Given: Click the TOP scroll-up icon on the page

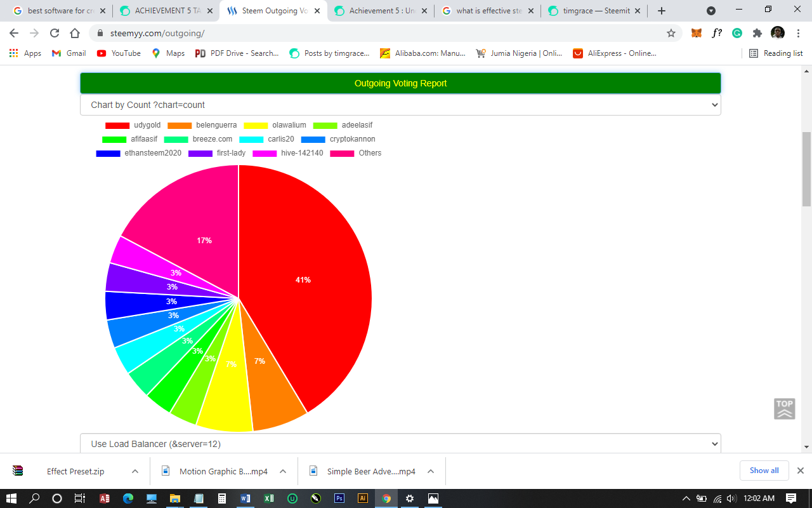Looking at the screenshot, I should coord(785,408).
